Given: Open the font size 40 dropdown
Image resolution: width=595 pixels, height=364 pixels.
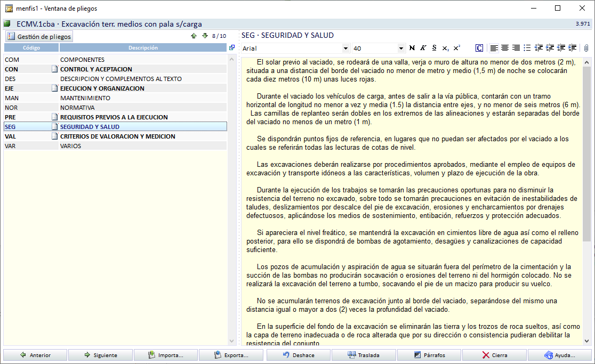Looking at the screenshot, I should [x=401, y=48].
